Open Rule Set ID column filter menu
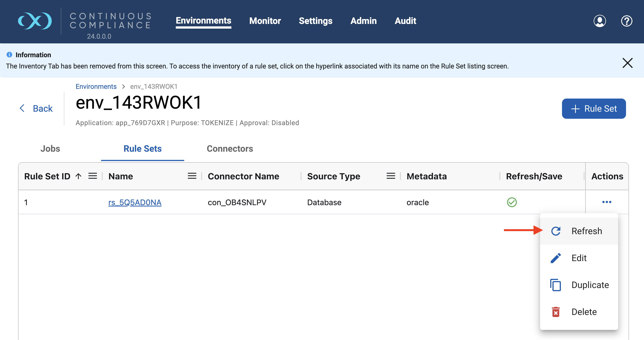The image size is (644, 340). click(x=92, y=176)
